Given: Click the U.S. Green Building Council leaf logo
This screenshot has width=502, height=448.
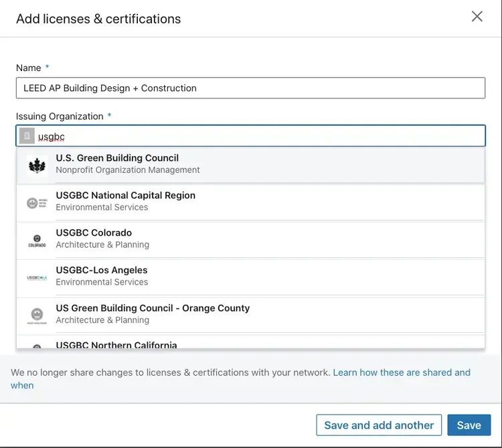Looking at the screenshot, I should (x=37, y=165).
